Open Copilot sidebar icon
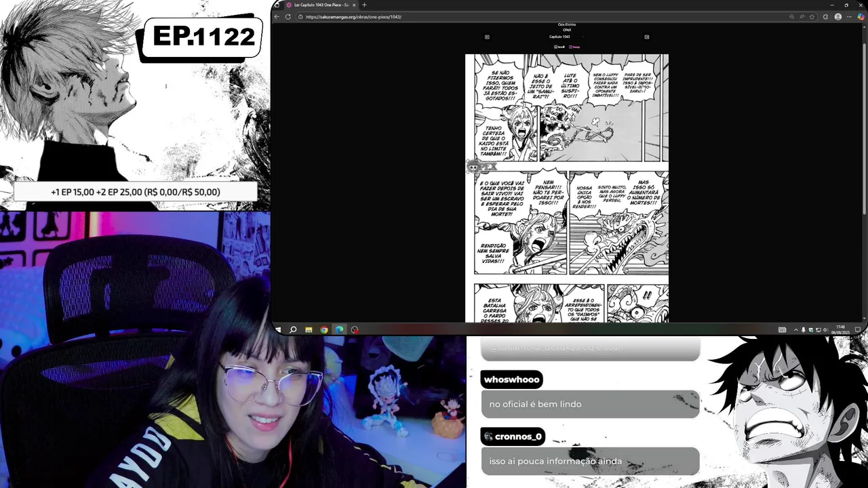The image size is (868, 488). click(861, 16)
